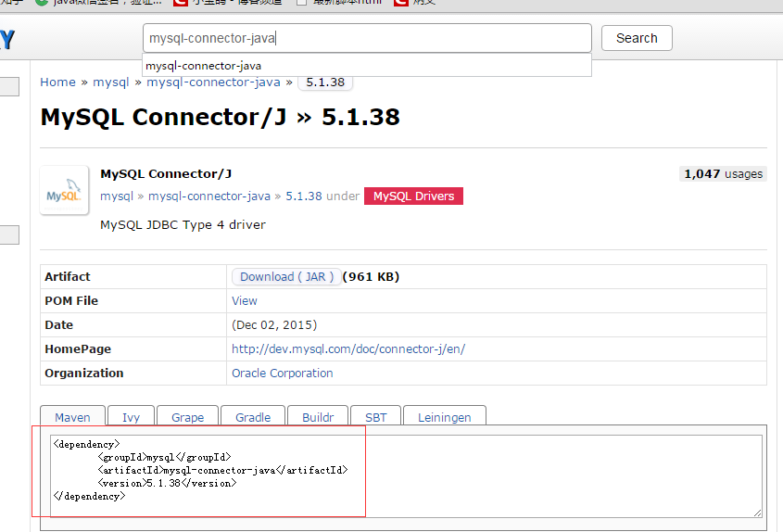View the POM file
This screenshot has width=783, height=532.
coord(245,300)
